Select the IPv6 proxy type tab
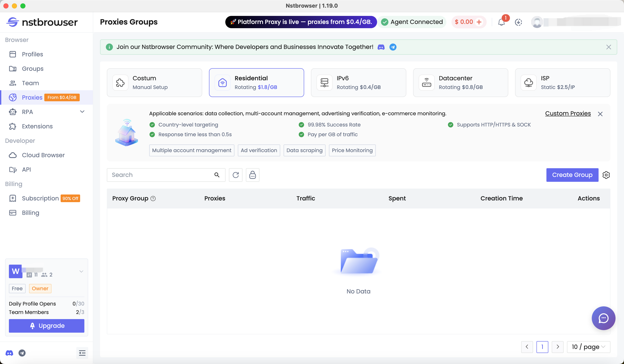 tap(358, 83)
